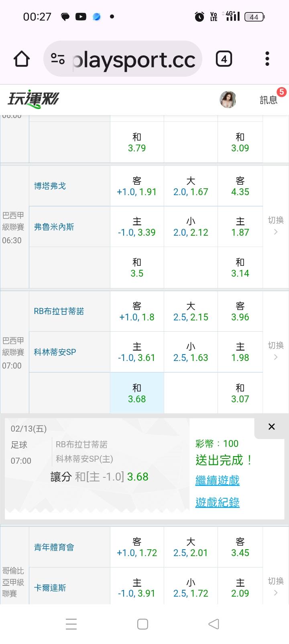Open team page for 弗魯米內斯
289x644 pixels.
pos(54,227)
